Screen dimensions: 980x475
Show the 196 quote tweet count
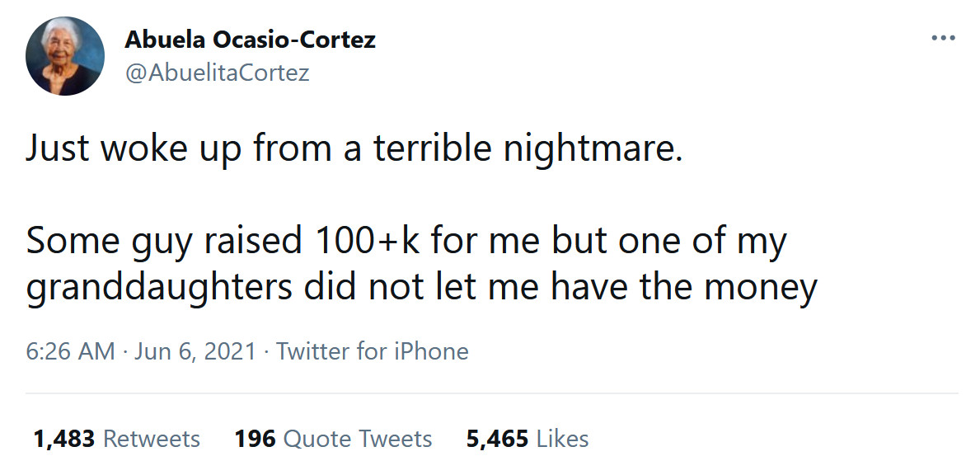tap(254, 439)
